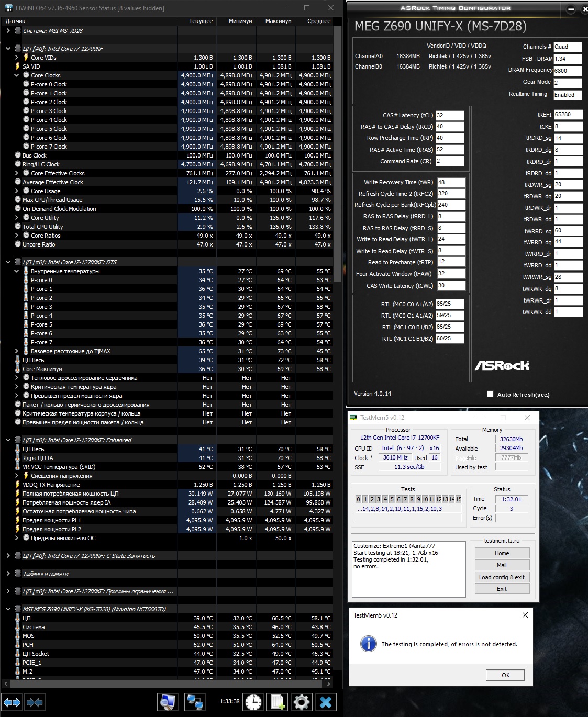
Task: Click the Максимум column header
Action: (275, 21)
